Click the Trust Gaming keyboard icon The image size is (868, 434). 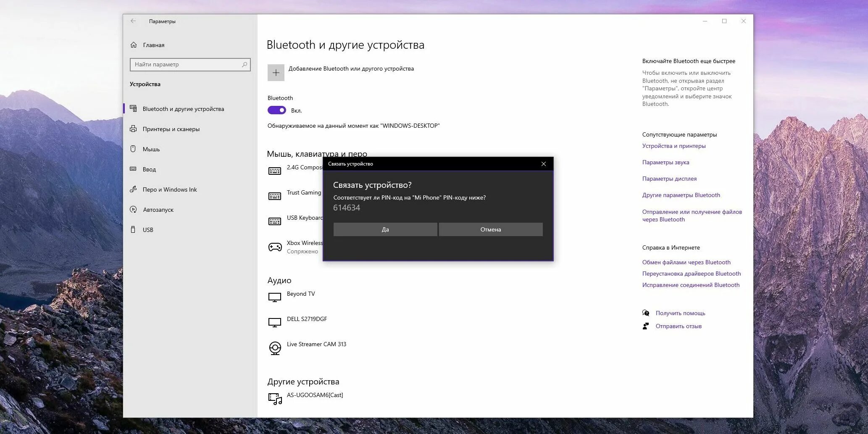(x=275, y=196)
